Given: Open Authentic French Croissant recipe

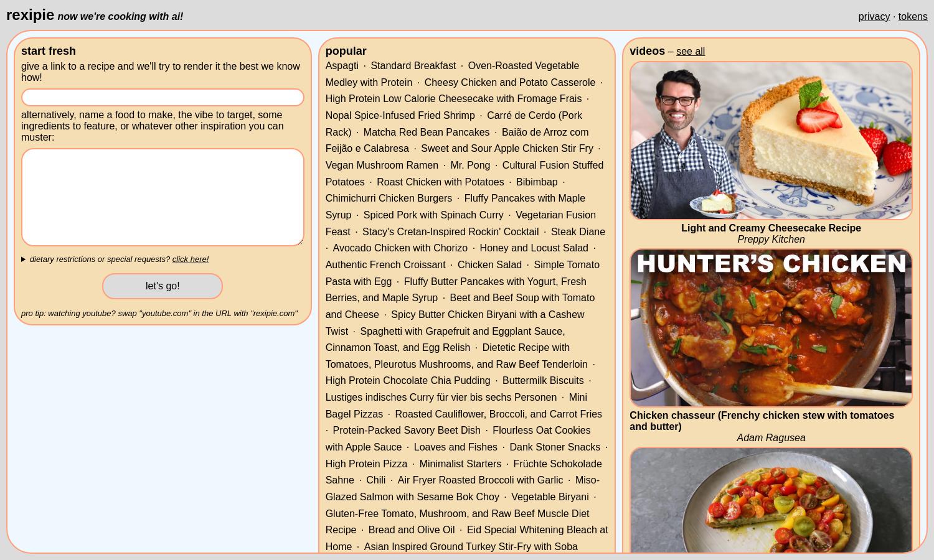Looking at the screenshot, I should coord(385,265).
